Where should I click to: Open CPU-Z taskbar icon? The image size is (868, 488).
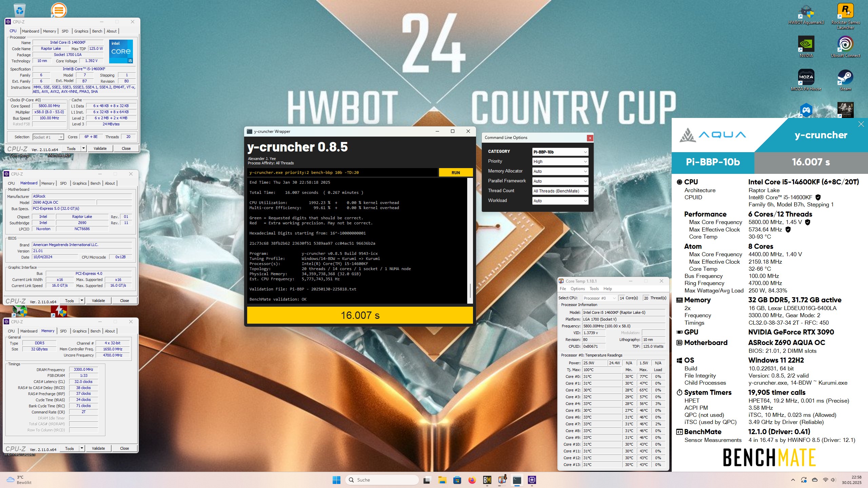coord(532,480)
